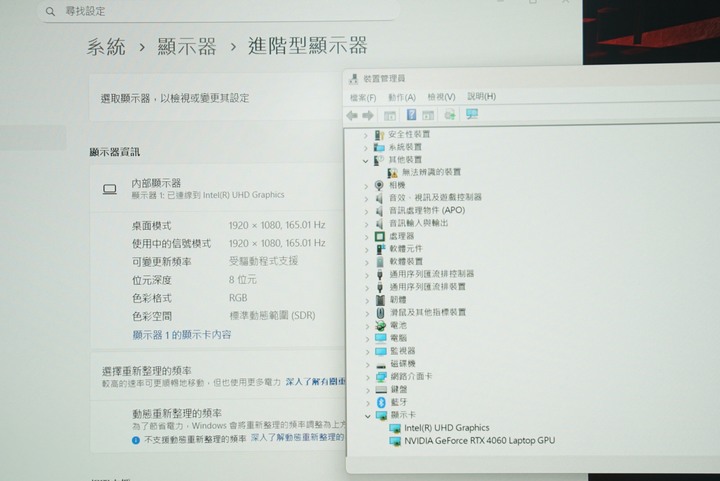Select the Intel(R) UHD Graphics device
Screen dimensions: 720x481
[446, 428]
